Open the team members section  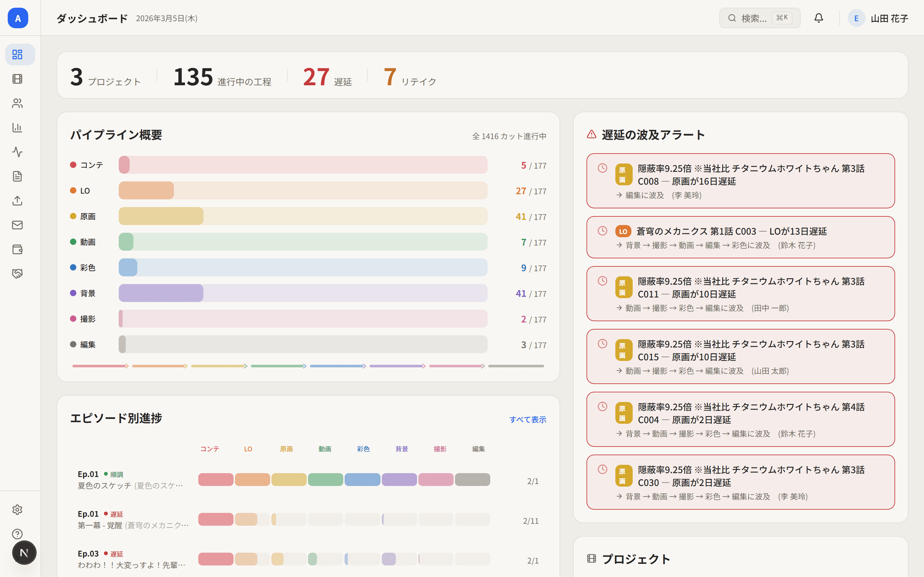click(17, 103)
